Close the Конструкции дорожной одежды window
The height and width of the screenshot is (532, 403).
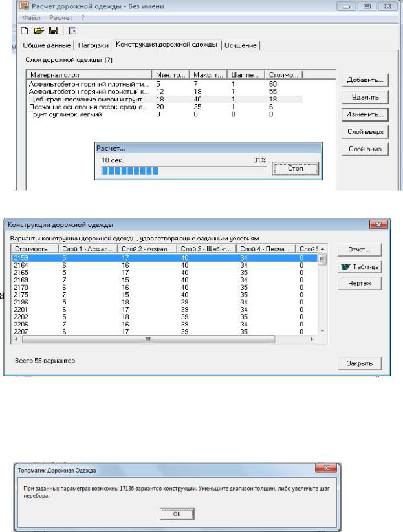coord(378,224)
